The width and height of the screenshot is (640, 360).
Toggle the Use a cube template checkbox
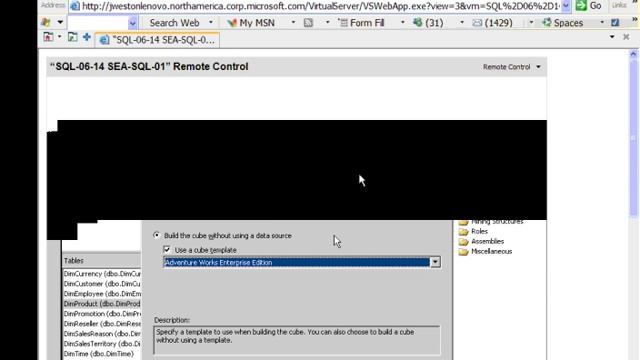(167, 249)
